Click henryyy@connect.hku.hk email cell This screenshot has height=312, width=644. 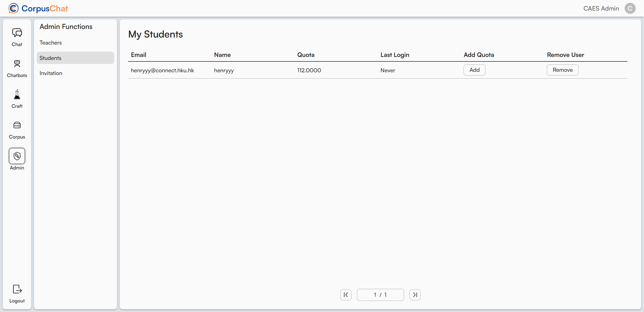[x=162, y=71]
